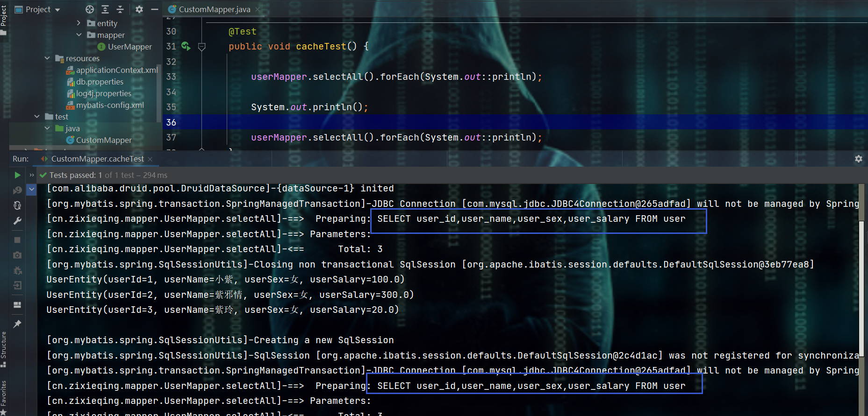Click the Select Opened File crosshair icon
868x416 pixels.
[90, 9]
